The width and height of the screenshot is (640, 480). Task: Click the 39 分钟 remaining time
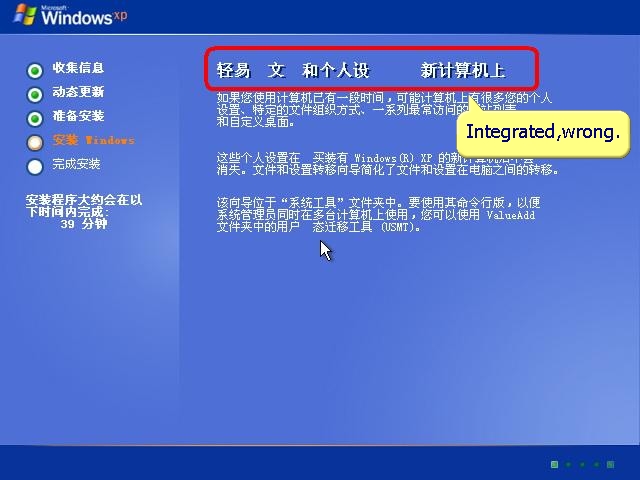pos(84,224)
